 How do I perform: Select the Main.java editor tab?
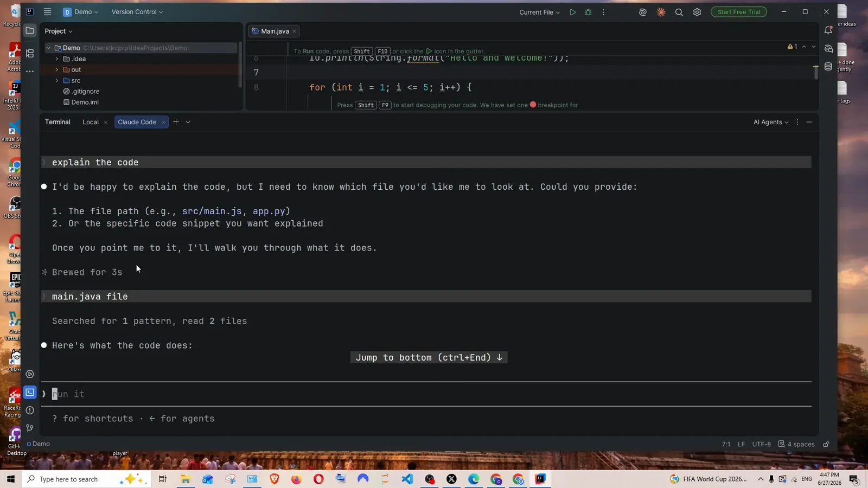tap(275, 31)
